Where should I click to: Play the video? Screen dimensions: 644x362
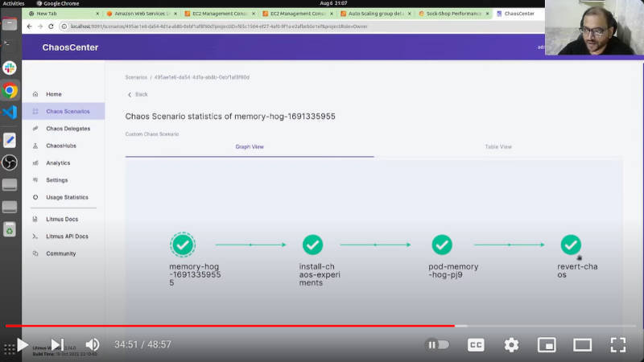[x=23, y=345]
